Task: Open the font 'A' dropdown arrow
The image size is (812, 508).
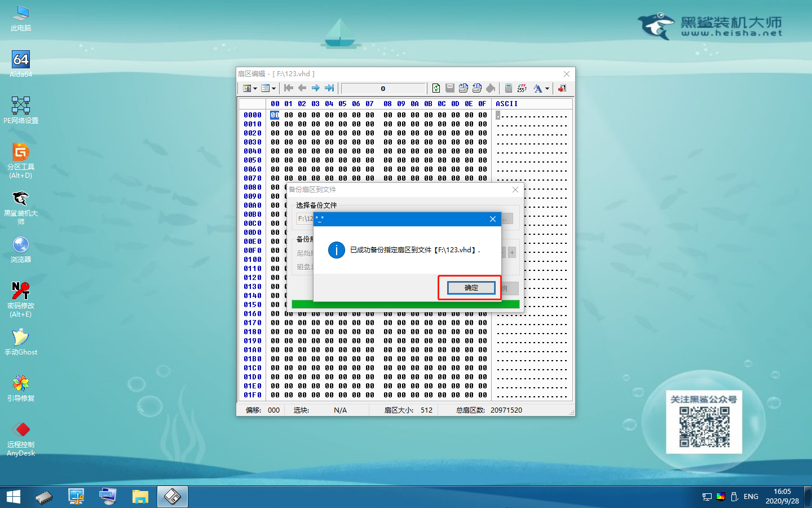Action: pyautogui.click(x=547, y=89)
